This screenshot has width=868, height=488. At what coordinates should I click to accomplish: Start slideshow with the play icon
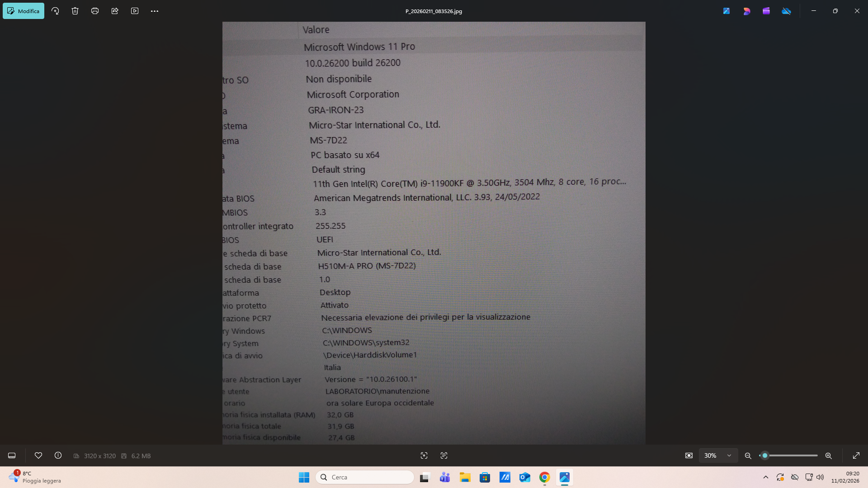click(x=135, y=11)
